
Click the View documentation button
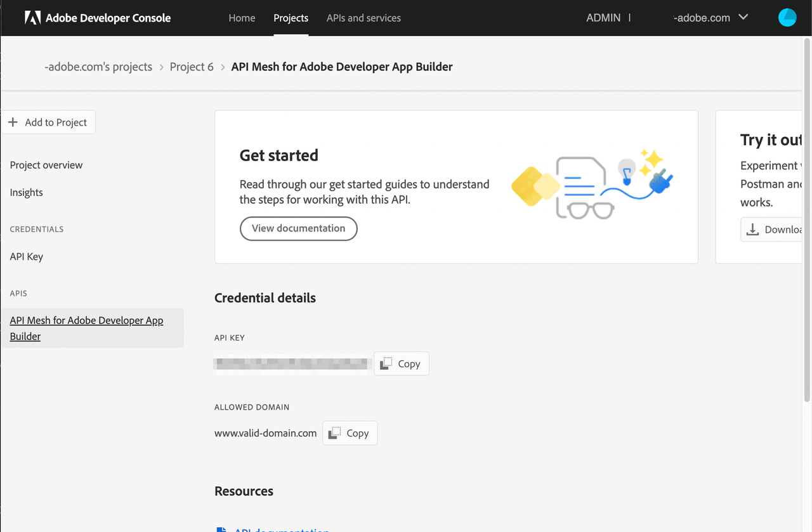299,228
